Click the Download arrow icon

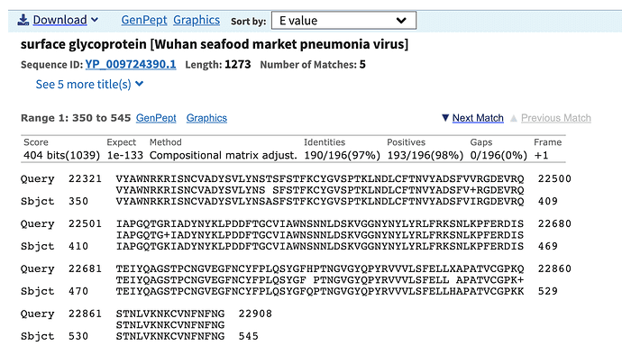click(23, 20)
